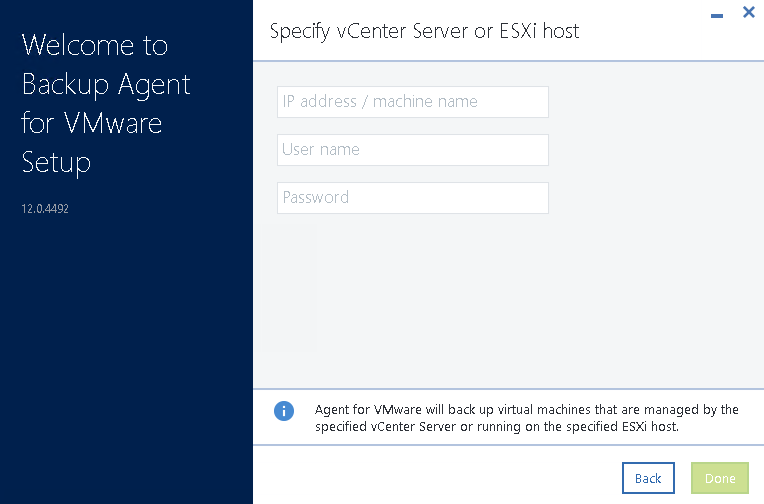Screen dimensions: 764x504
Task: Focus the User name input field
Action: tap(413, 150)
